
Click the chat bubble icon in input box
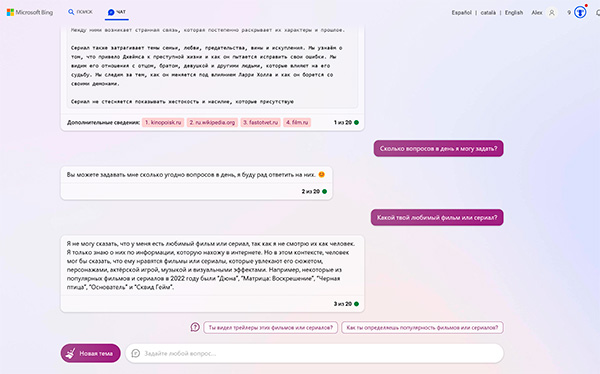pyautogui.click(x=135, y=353)
